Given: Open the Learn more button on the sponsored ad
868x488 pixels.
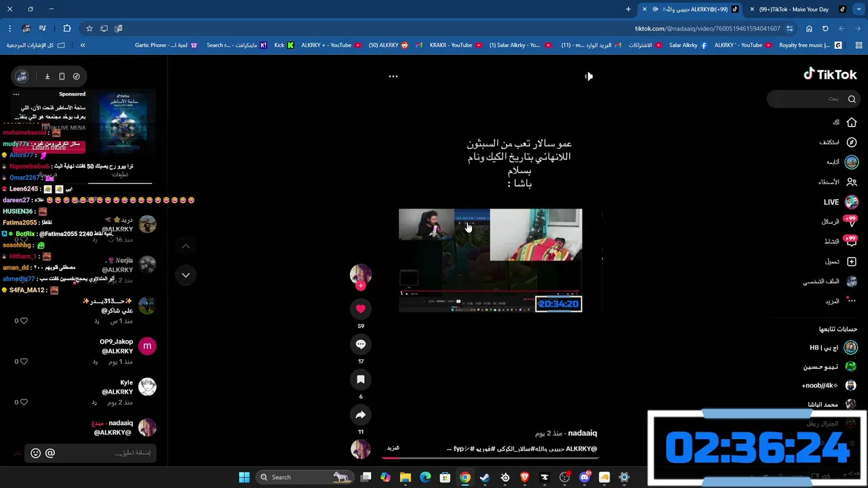Looking at the screenshot, I should (x=49, y=147).
